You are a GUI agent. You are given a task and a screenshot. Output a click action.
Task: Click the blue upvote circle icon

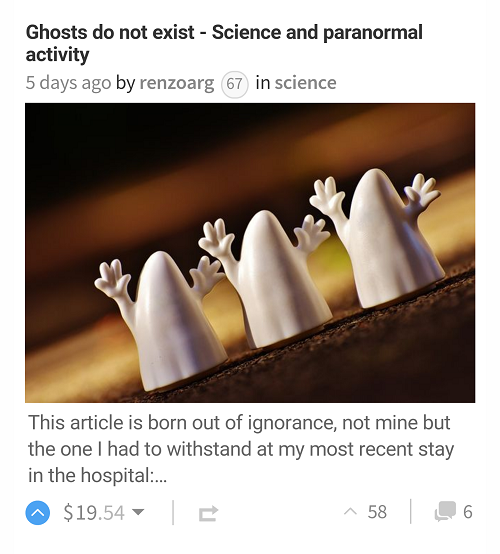click(x=37, y=512)
